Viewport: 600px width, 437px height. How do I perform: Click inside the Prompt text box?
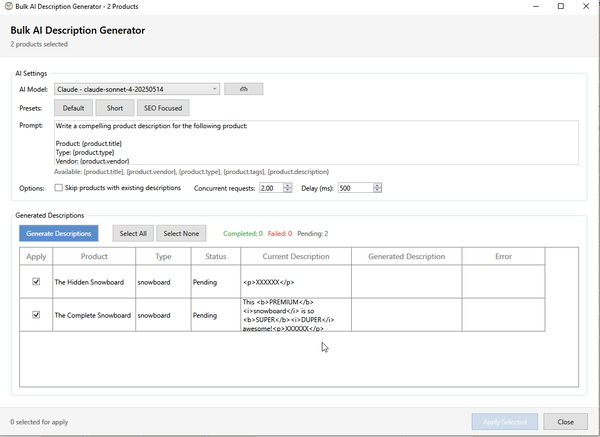point(316,143)
